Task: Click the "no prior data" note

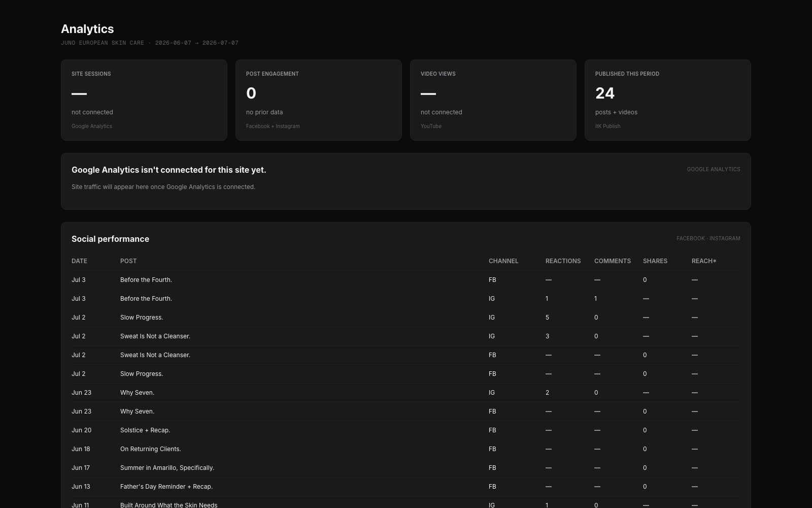Action: tap(264, 112)
